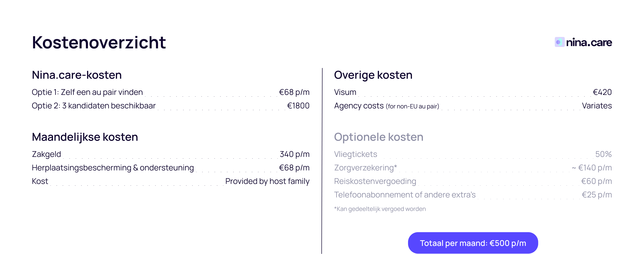Click Herplaatsingsbescherming & ondersteuning label
This screenshot has height=254, width=644.
pos(113,168)
